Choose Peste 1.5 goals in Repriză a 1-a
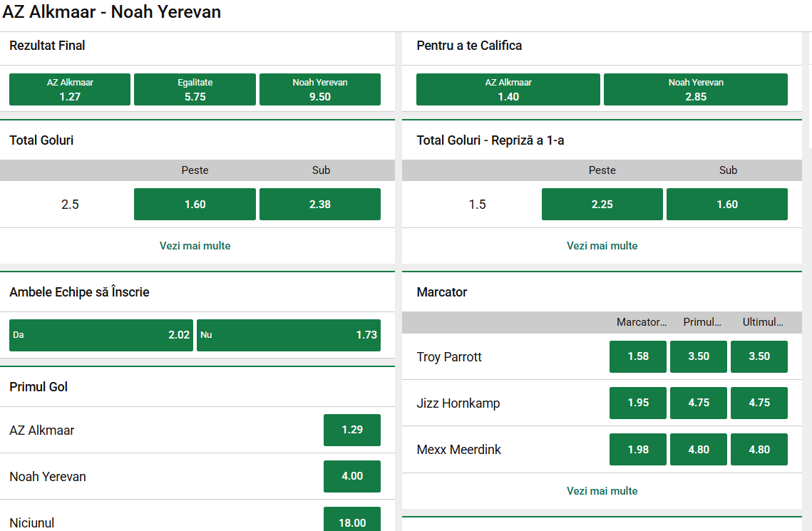Image resolution: width=812 pixels, height=531 pixels. tap(602, 205)
